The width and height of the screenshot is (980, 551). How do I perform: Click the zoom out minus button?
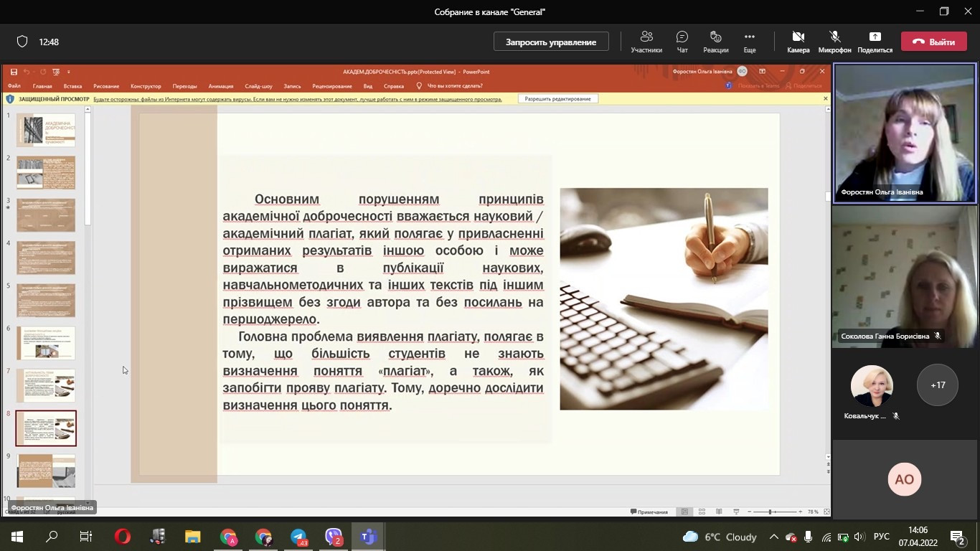(750, 512)
